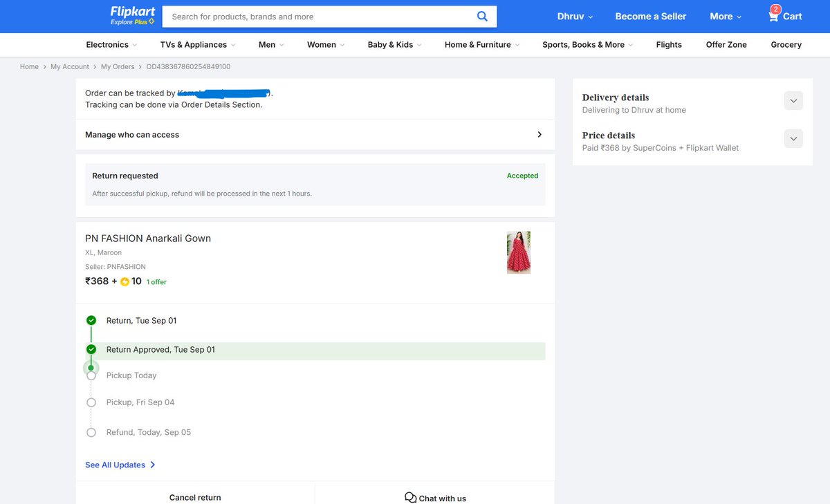Click the Flipkart Explore Plus logo
This screenshot has height=504, width=830.
133,16
